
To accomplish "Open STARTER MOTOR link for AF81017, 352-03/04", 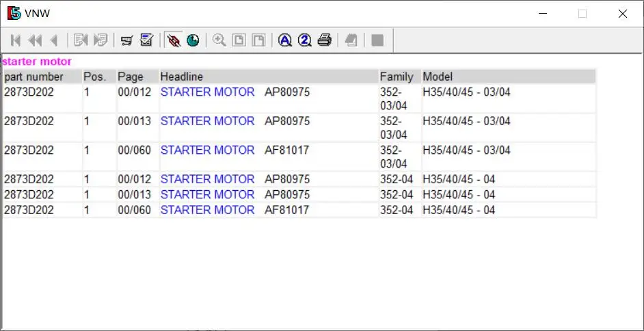I will click(x=207, y=150).
